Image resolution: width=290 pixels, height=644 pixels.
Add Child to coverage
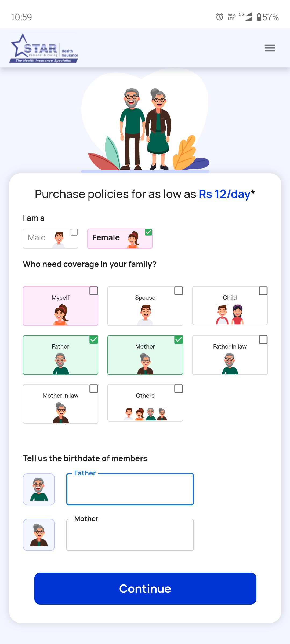point(230,306)
